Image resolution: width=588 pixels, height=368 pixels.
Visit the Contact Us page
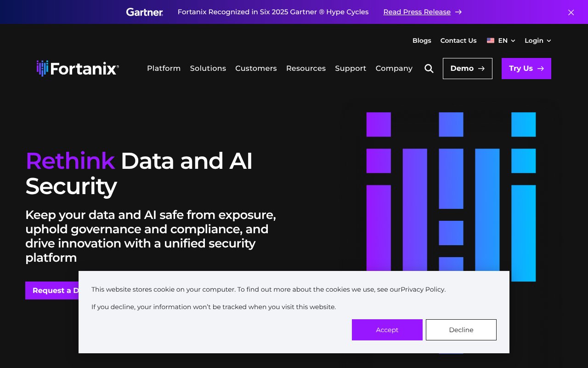point(458,40)
